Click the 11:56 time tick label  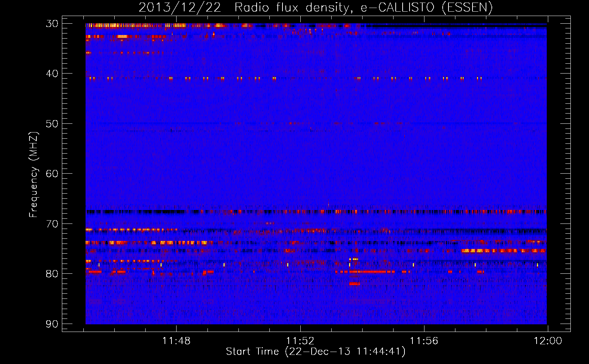click(x=424, y=341)
